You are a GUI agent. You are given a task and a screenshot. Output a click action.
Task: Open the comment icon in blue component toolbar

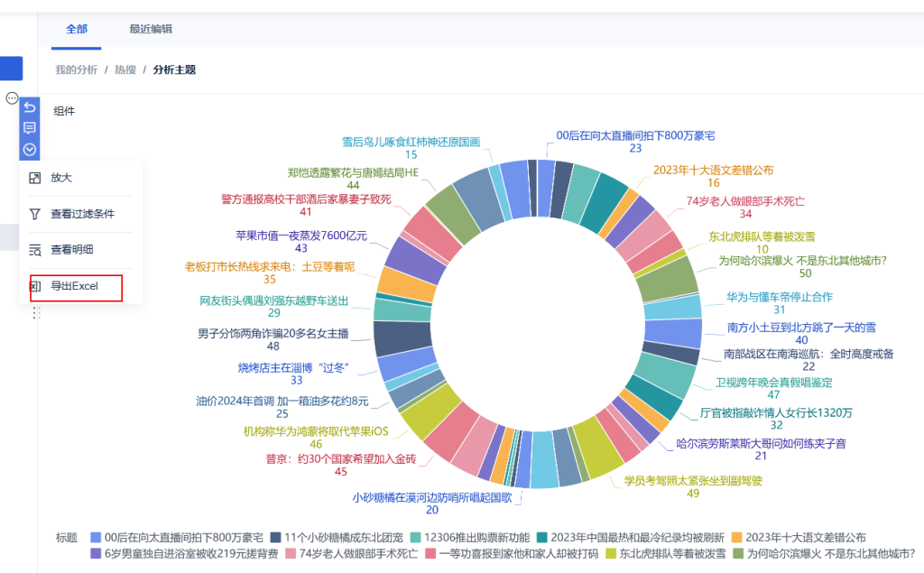coord(29,128)
